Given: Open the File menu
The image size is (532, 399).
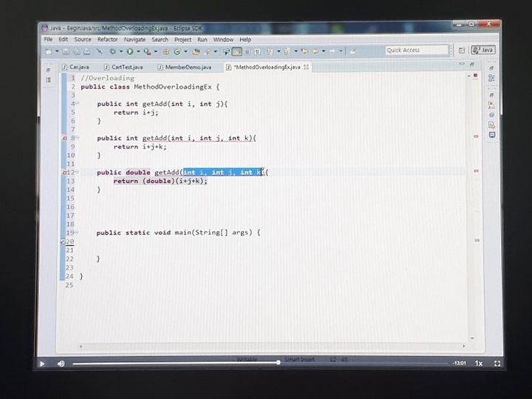Looking at the screenshot, I should tap(48, 39).
